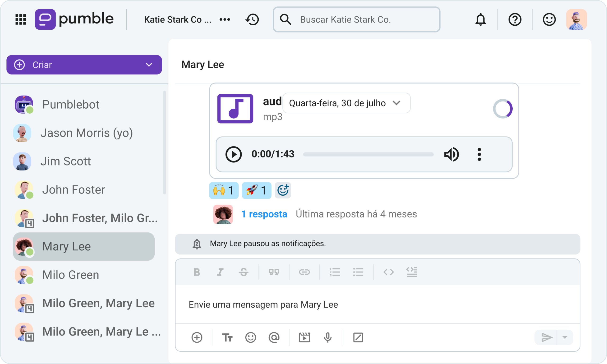The height and width of the screenshot is (364, 607).
Task: Open send options arrow next to send
Action: pos(565,337)
